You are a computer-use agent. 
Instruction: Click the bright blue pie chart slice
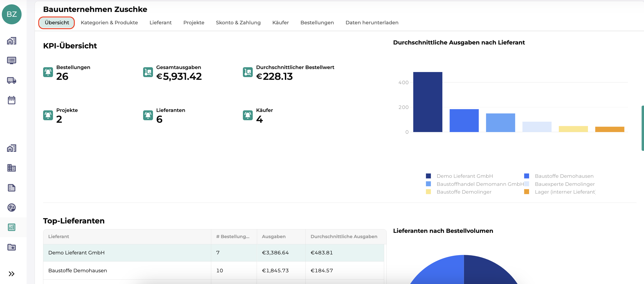[441, 271]
